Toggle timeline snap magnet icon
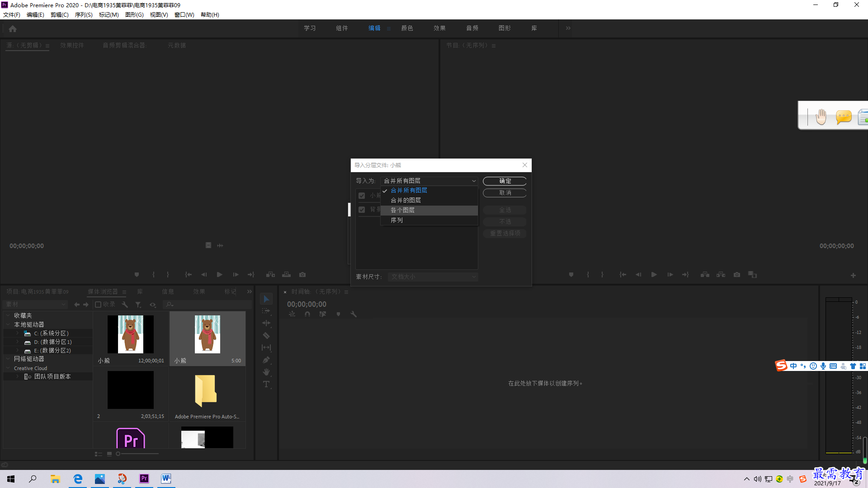 tap(307, 314)
